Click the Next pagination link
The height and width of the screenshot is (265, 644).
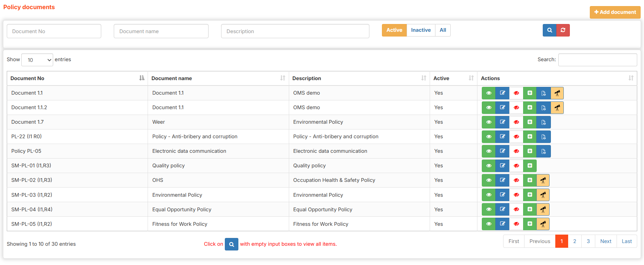tap(606, 241)
